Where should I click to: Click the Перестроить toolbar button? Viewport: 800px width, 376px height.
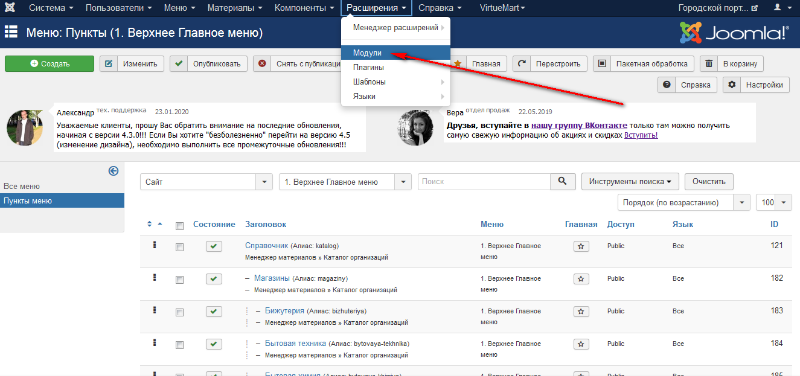click(x=549, y=64)
